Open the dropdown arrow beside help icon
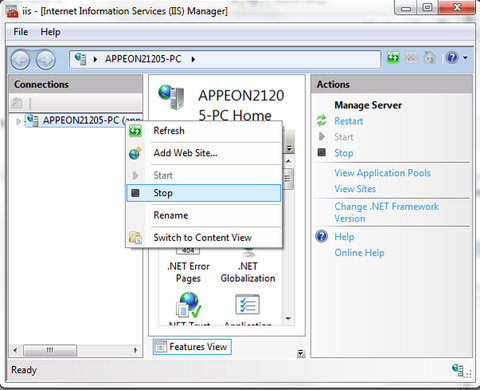Viewport: 480px width, 390px height. tap(465, 58)
